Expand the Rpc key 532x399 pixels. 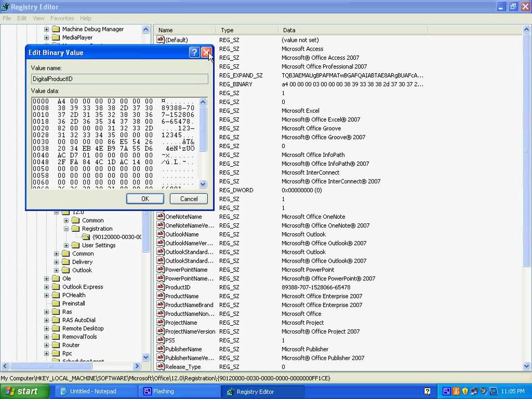[x=47, y=353]
